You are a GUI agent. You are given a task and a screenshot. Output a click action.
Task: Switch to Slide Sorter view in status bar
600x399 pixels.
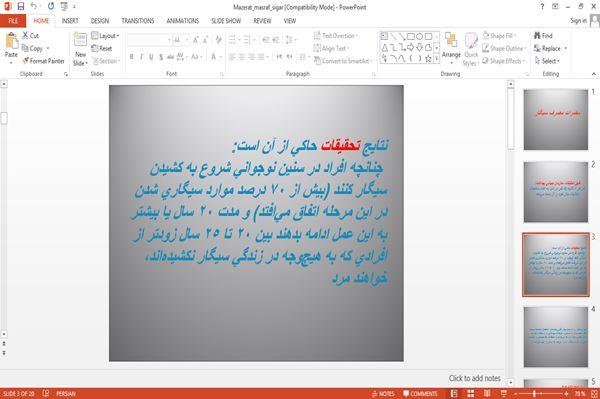[x=471, y=394]
